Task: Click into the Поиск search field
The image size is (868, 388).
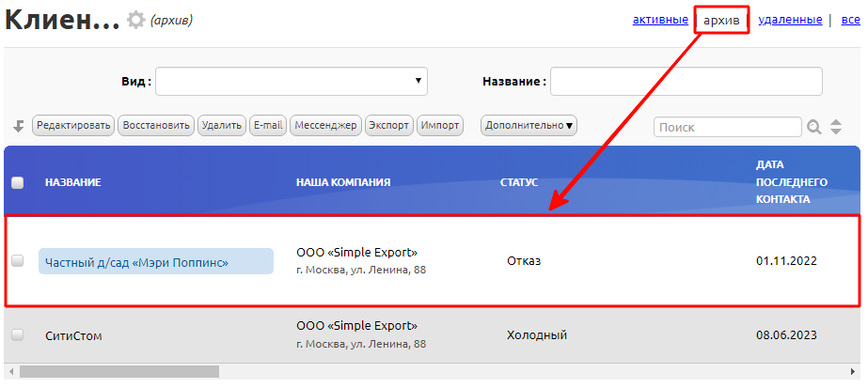Action: pyautogui.click(x=727, y=127)
